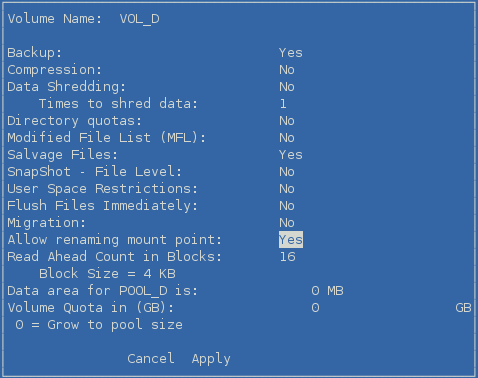
Task: Click the Block Size = 4 KB text
Action: (107, 274)
